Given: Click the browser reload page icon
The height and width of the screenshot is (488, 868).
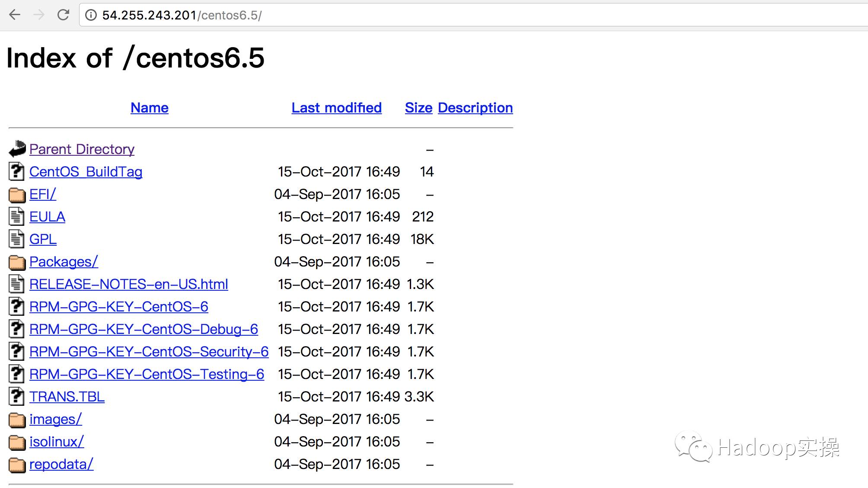Looking at the screenshot, I should point(63,15).
